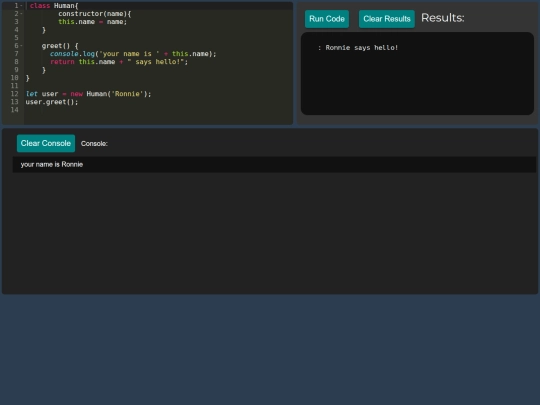This screenshot has height=405, width=540.
Task: Click line number 5 in the gutter
Action: [x=16, y=38]
